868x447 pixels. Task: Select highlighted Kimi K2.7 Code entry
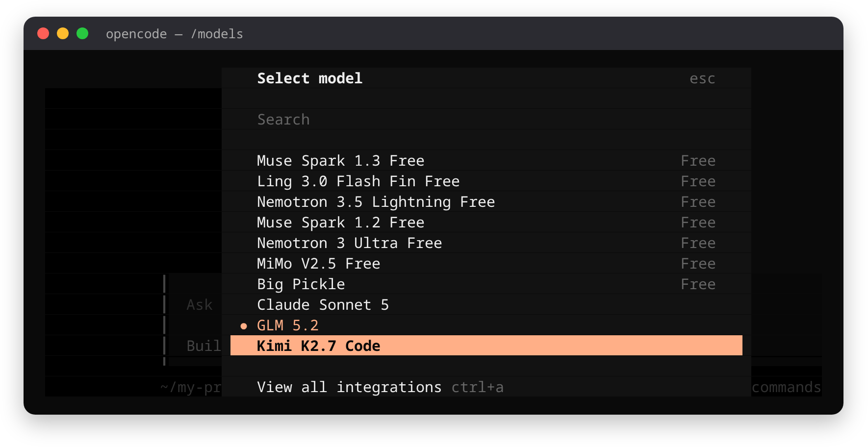486,346
